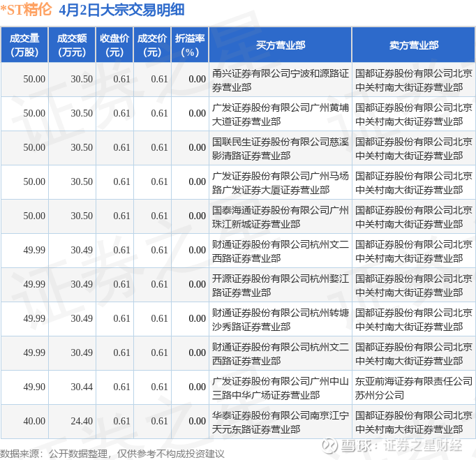
Task: Click 50.00 volume in the 国联民生证券 row
Action: pyautogui.click(x=34, y=147)
